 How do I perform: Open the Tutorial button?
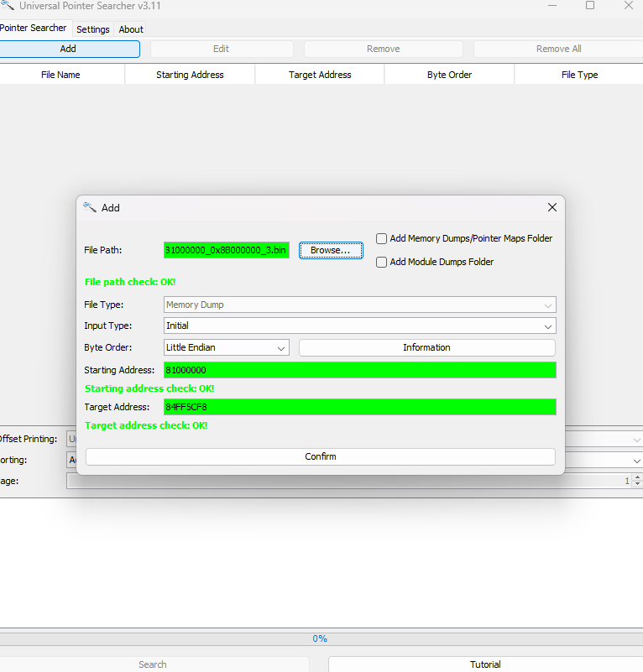(485, 664)
